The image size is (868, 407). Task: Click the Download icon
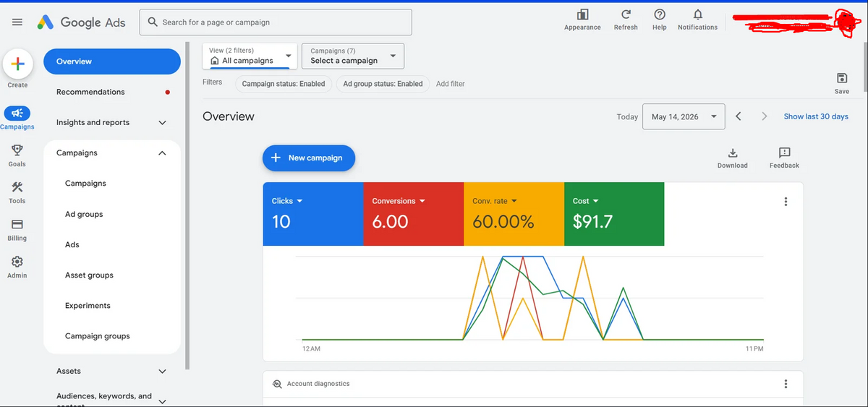(x=732, y=153)
